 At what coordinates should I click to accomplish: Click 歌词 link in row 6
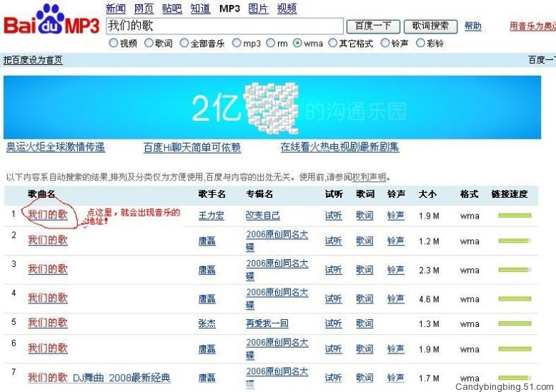click(x=364, y=349)
